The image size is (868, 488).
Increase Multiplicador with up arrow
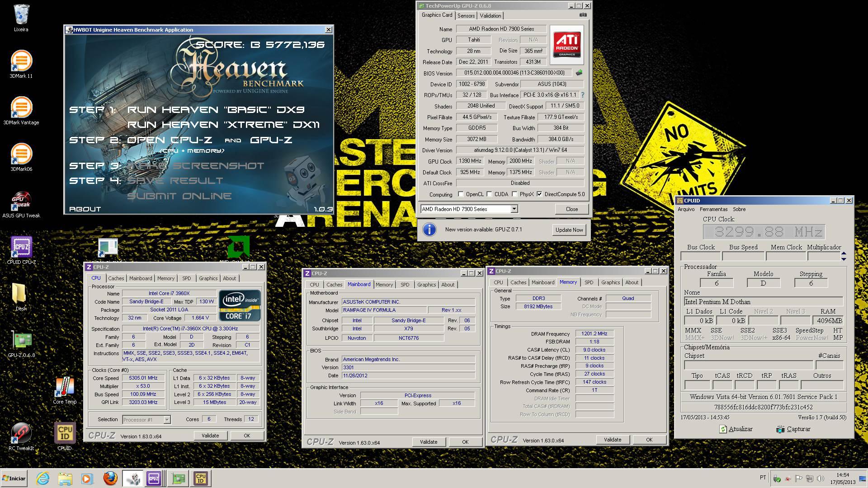pyautogui.click(x=844, y=253)
